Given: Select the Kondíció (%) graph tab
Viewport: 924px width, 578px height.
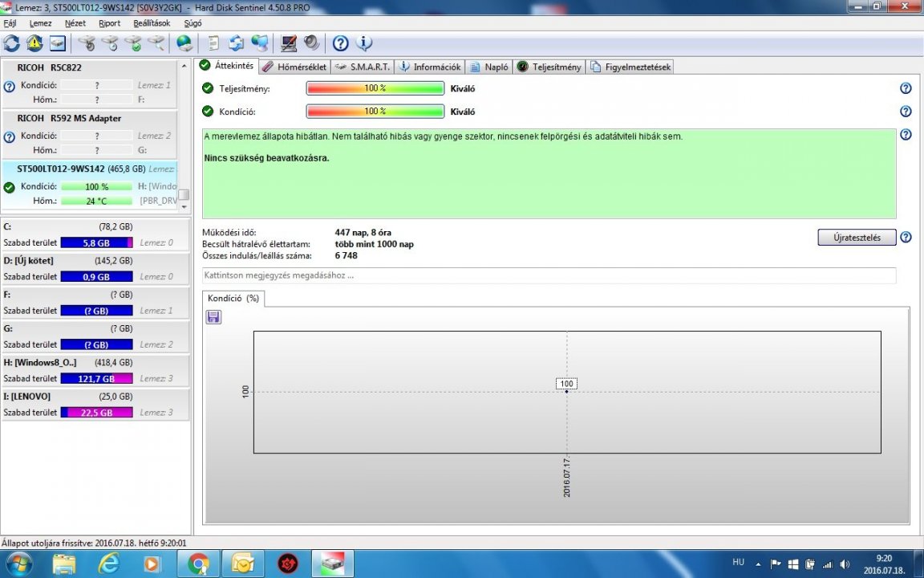Looking at the screenshot, I should pyautogui.click(x=233, y=299).
